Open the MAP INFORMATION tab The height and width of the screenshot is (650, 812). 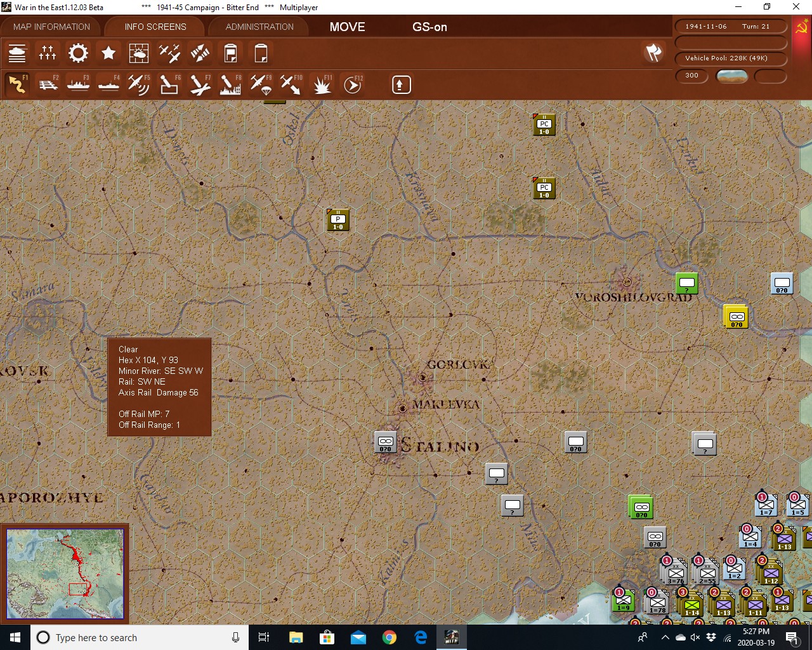click(x=51, y=27)
